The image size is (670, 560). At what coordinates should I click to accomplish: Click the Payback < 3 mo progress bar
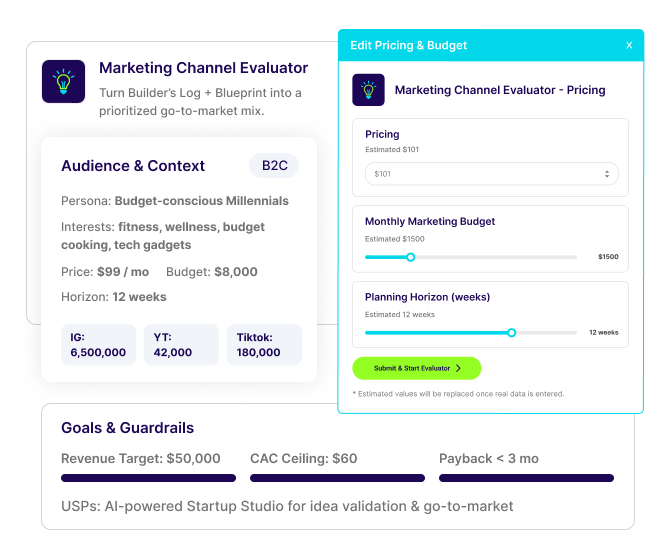pos(526,478)
